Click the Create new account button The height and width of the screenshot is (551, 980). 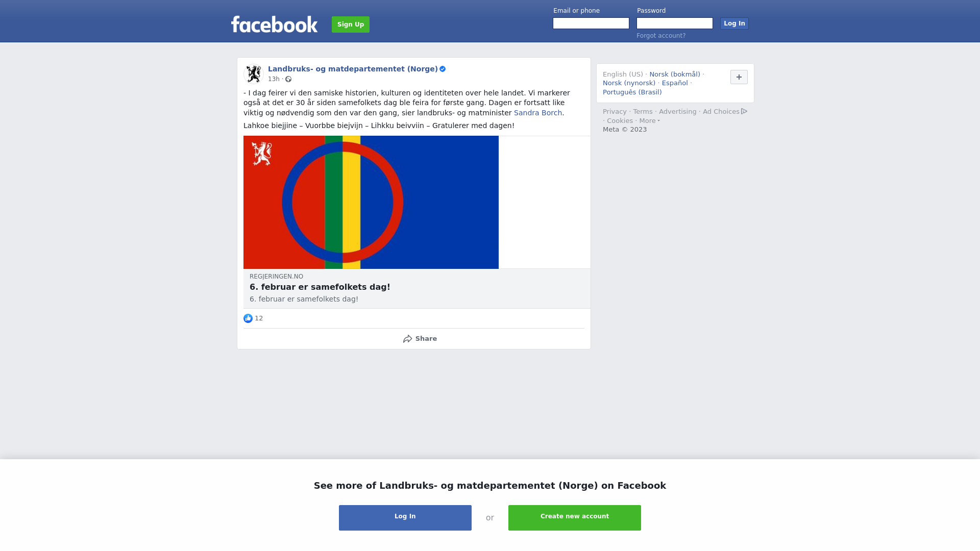(575, 518)
